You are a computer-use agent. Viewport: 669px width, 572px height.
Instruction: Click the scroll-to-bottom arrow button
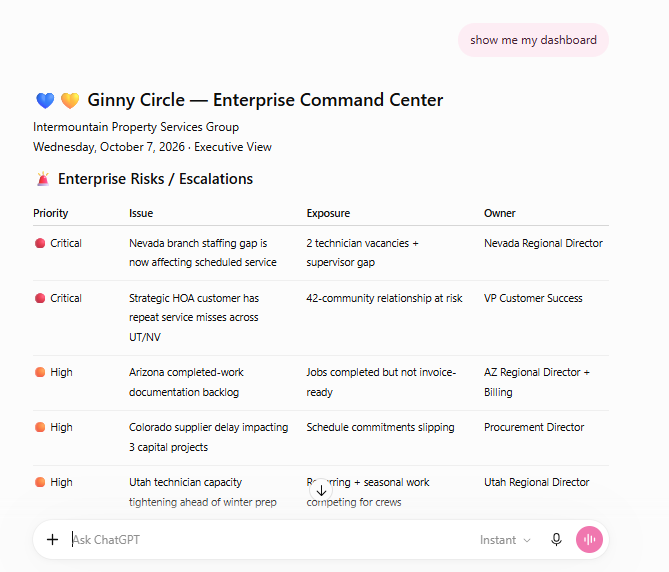point(321,491)
